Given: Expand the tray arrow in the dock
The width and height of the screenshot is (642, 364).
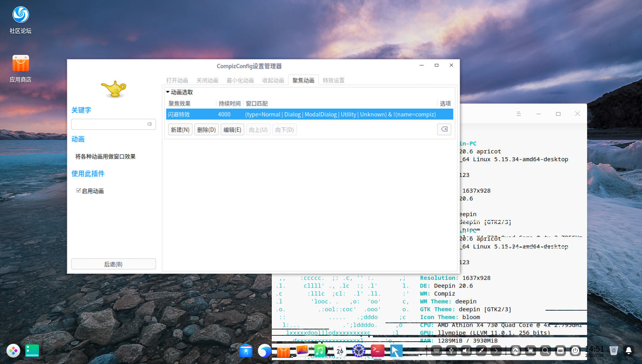Looking at the screenshot, I should [496, 351].
